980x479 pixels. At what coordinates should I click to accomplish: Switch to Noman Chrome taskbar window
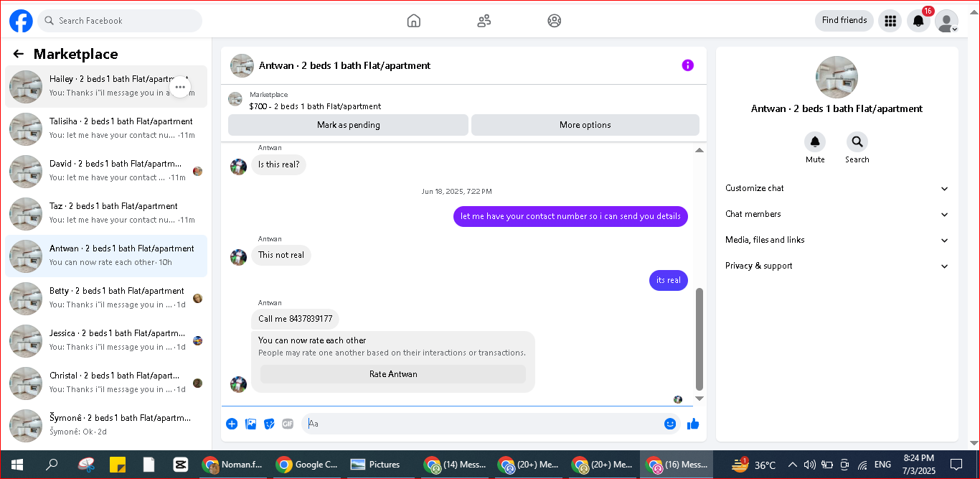pos(233,465)
